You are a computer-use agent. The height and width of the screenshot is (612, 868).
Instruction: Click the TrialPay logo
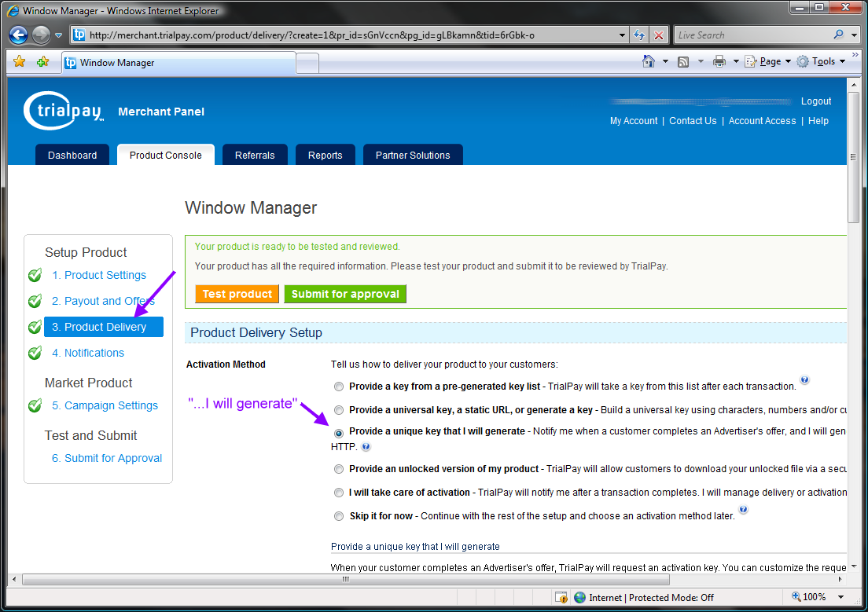point(63,111)
